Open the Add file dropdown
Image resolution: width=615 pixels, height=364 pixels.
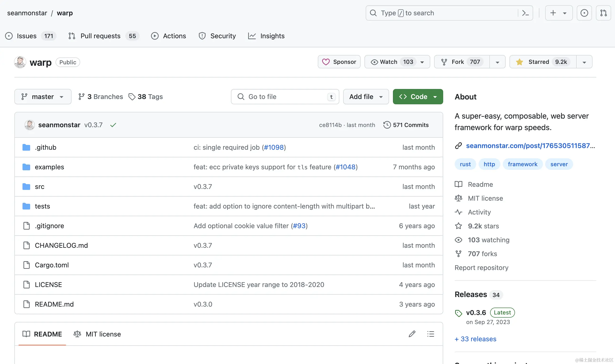click(366, 97)
